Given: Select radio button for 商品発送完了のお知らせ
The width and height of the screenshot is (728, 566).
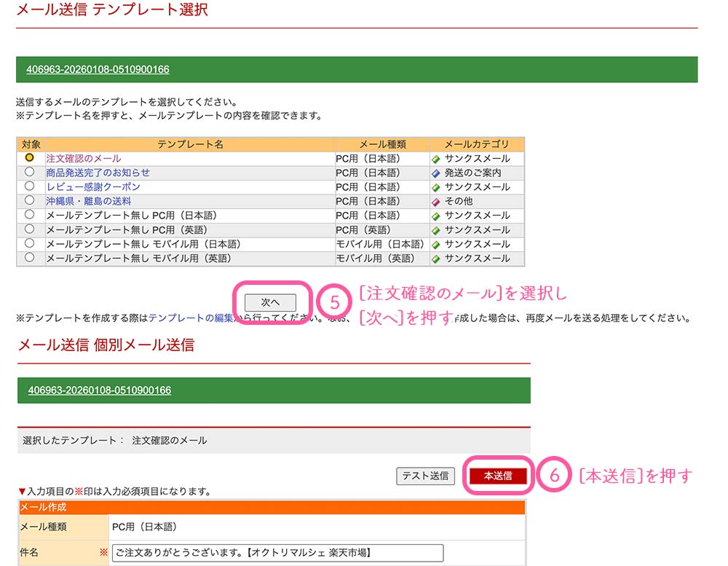Looking at the screenshot, I should click(29, 172).
